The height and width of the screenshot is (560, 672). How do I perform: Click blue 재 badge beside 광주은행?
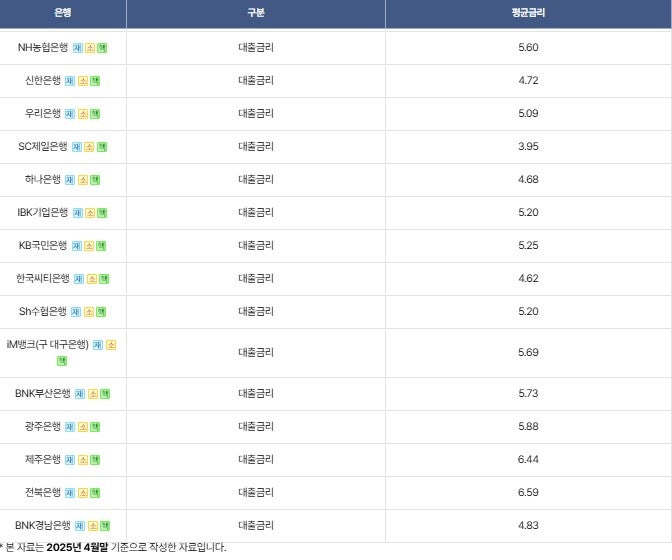click(70, 427)
